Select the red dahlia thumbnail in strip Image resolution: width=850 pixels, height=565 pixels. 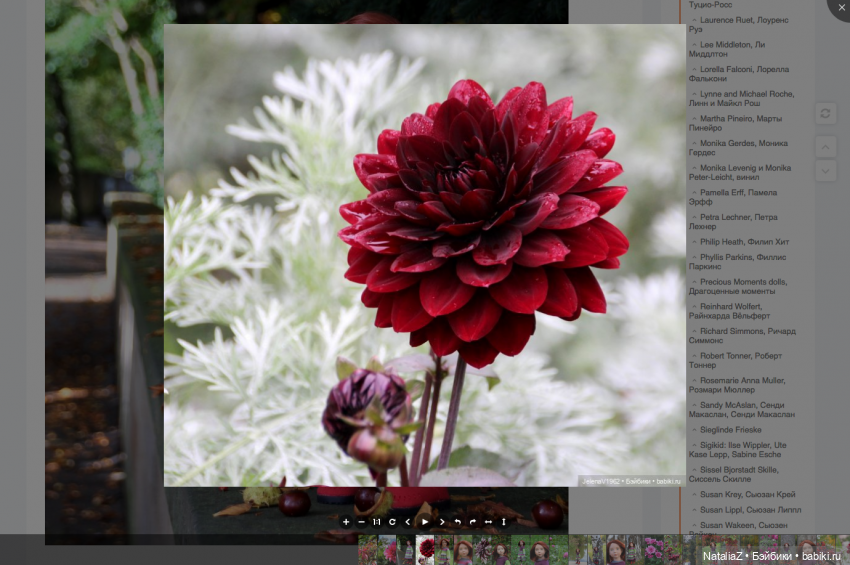(426, 549)
